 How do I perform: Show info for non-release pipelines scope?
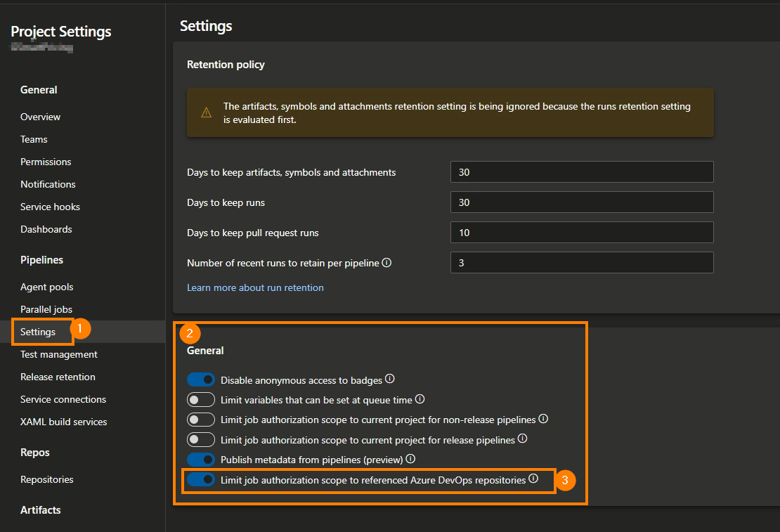(x=543, y=419)
